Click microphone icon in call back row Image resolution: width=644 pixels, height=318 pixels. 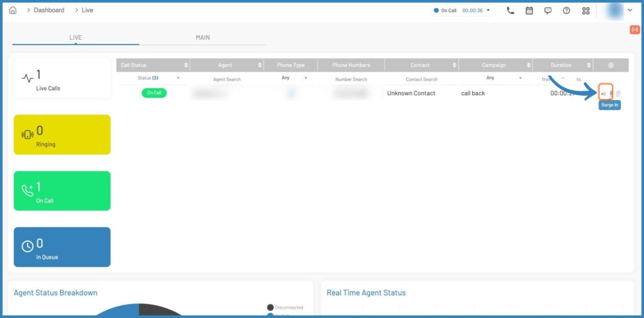(611, 94)
